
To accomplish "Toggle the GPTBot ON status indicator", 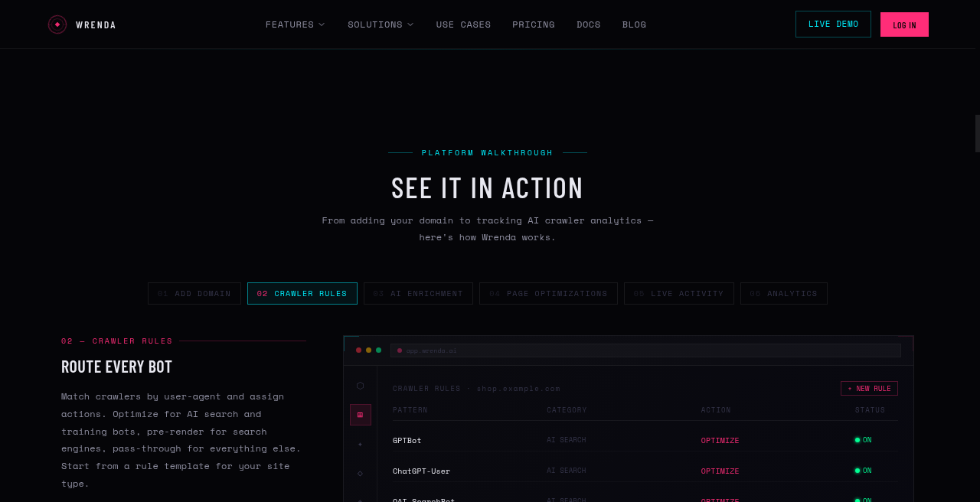I will click(864, 440).
